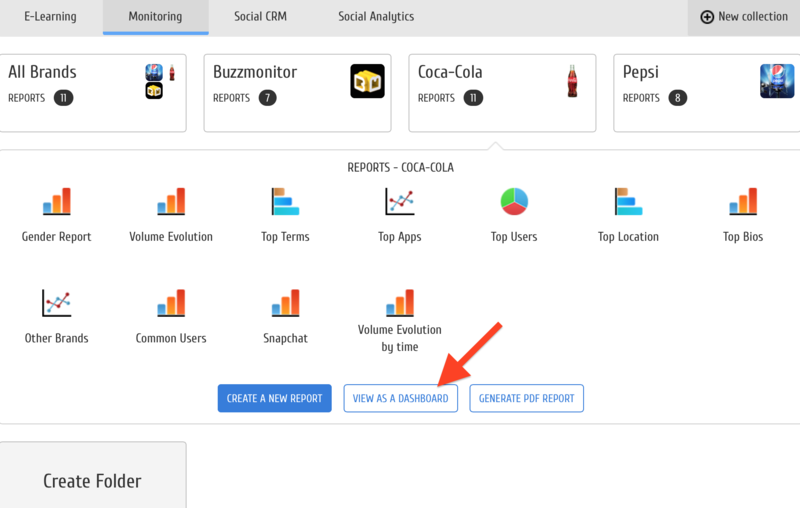Open the Other Brands line chart icon
The image size is (800, 508).
tap(57, 303)
